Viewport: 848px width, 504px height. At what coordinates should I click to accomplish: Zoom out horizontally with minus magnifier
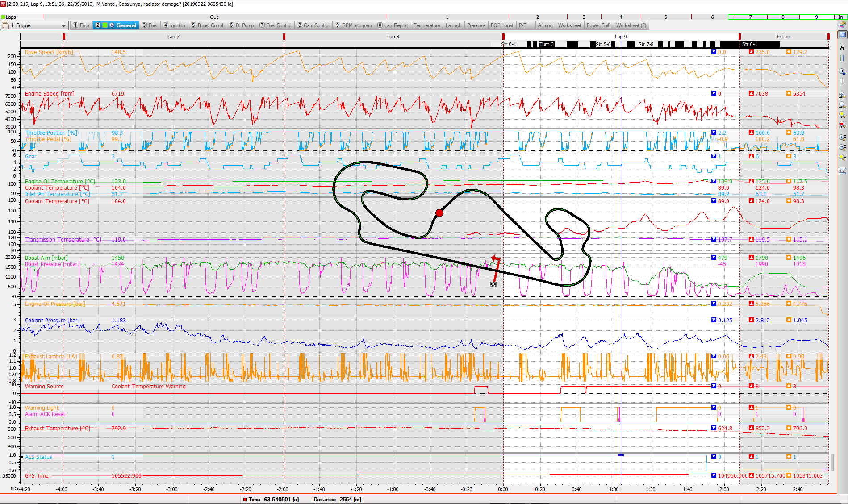pos(842,105)
